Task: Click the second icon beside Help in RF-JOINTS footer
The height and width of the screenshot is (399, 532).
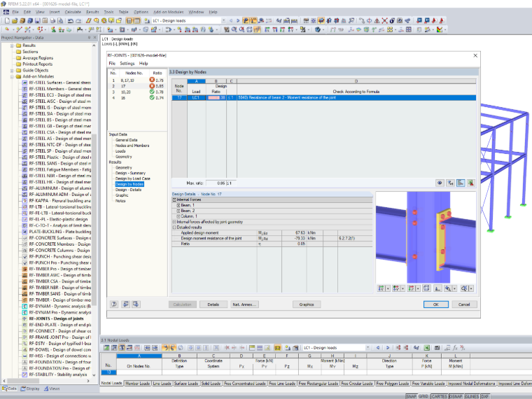Action: [x=125, y=304]
